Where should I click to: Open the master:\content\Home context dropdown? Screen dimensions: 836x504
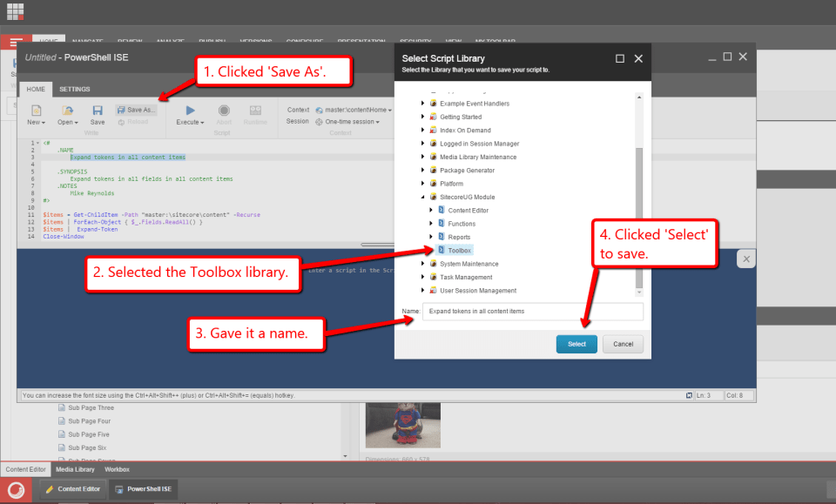coord(357,110)
